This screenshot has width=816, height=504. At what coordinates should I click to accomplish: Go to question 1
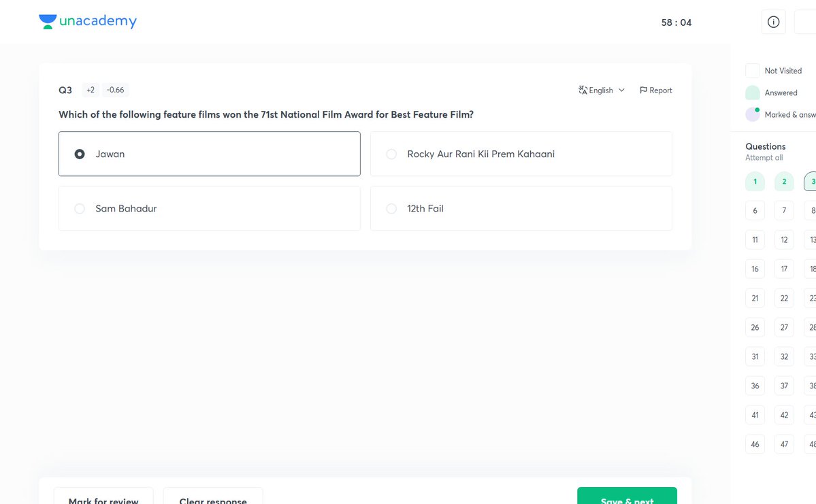point(755,182)
